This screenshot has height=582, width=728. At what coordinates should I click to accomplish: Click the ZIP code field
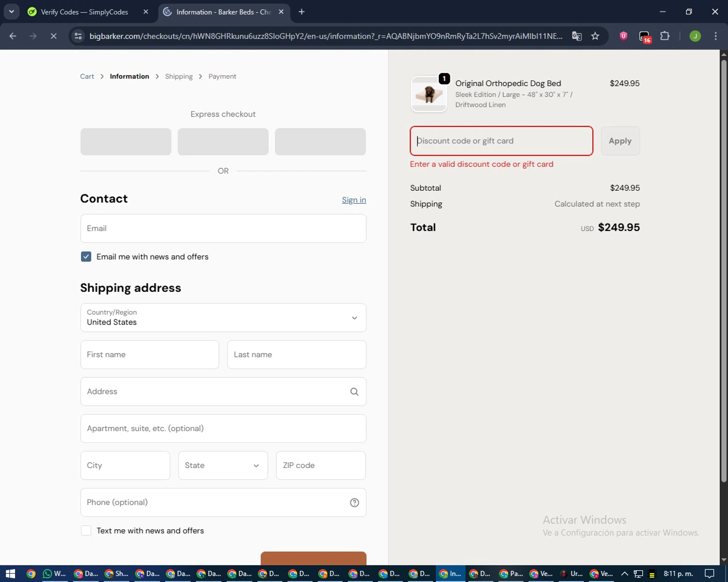pyautogui.click(x=321, y=466)
